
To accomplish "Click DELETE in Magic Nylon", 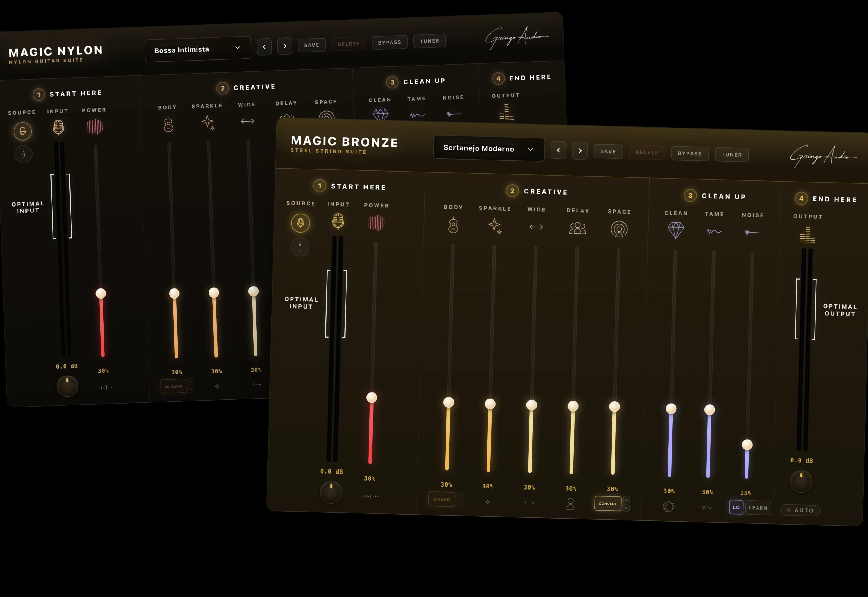I will click(349, 44).
